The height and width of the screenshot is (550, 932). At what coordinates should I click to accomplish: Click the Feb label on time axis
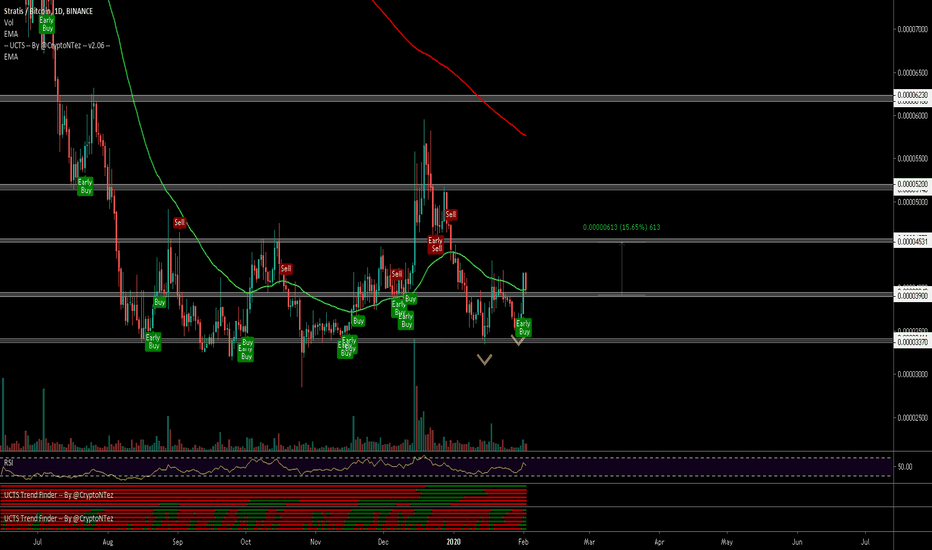(523, 542)
